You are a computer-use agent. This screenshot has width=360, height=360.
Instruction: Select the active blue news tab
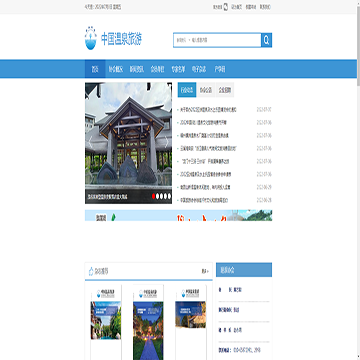pyautogui.click(x=187, y=90)
